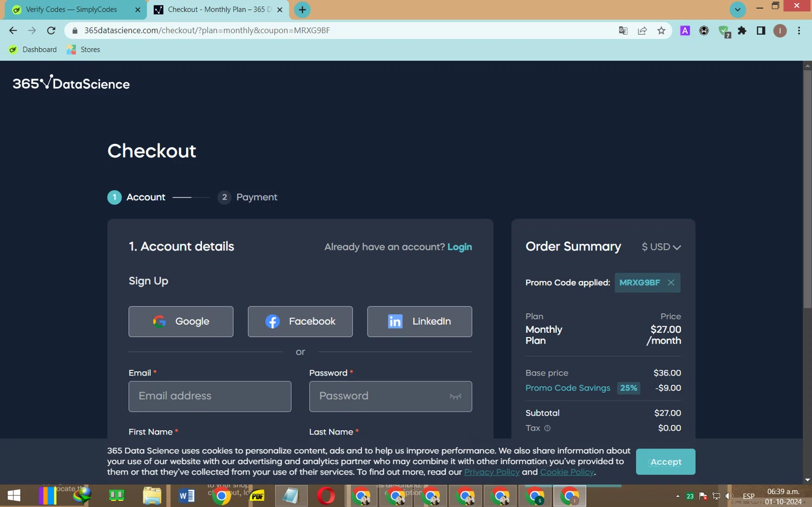Accept the cookie notice

665,462
